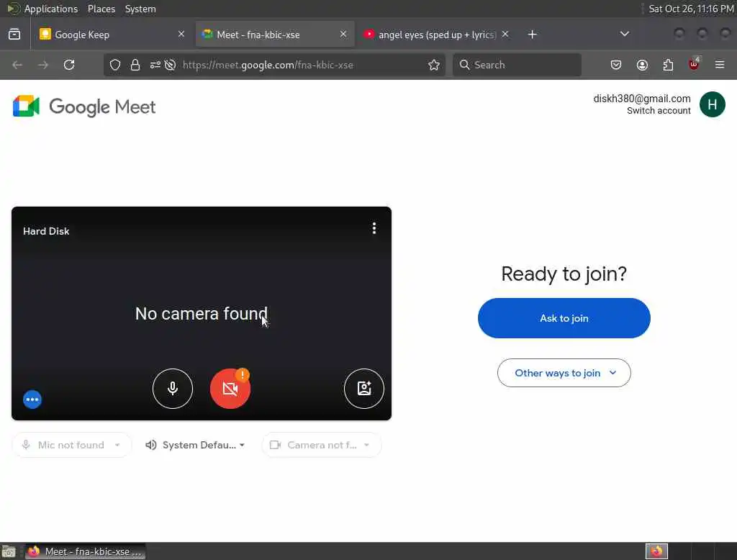The width and height of the screenshot is (737, 560).
Task: Open the Places menu
Action: click(101, 9)
